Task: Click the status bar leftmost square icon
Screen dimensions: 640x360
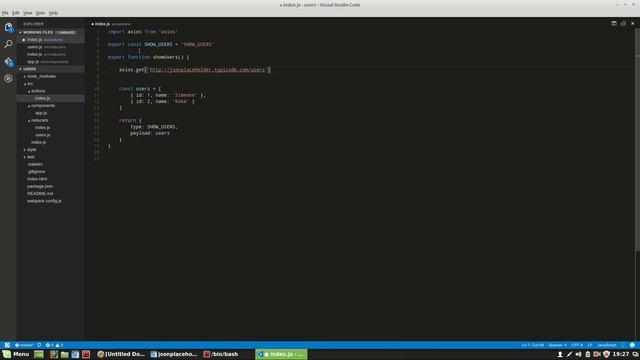Action: pos(7,345)
